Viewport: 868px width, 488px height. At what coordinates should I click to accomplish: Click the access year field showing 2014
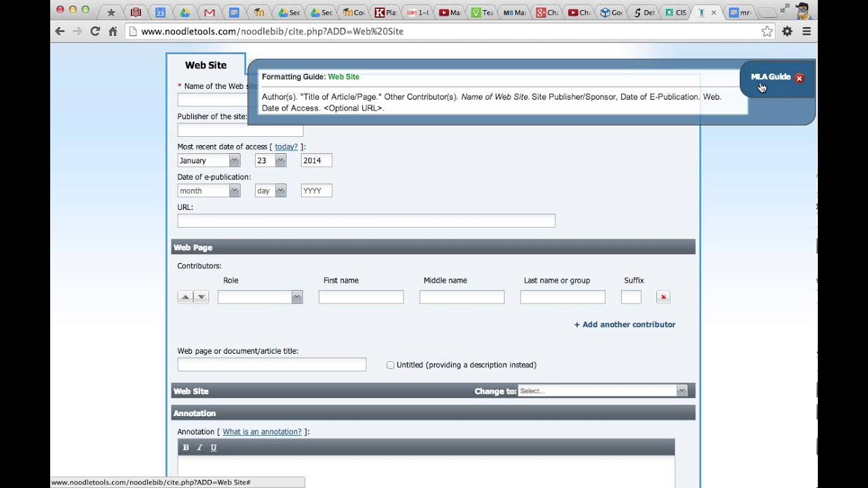pyautogui.click(x=317, y=161)
